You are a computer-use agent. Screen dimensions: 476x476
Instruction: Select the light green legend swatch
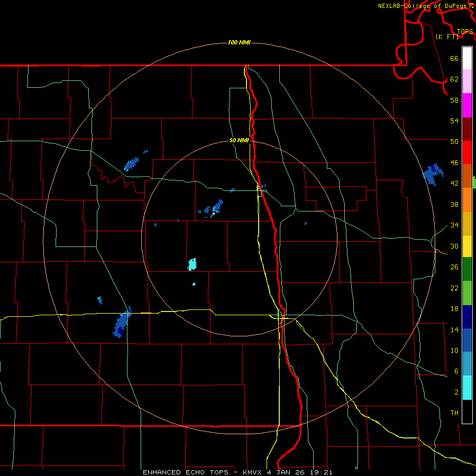pyautogui.click(x=467, y=293)
